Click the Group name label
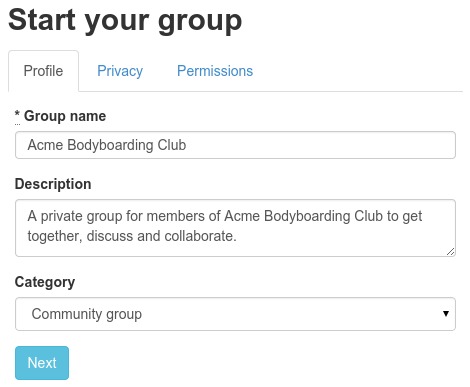 [x=65, y=116]
